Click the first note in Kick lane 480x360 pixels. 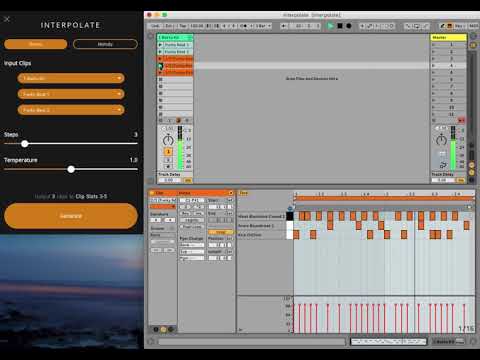(x=296, y=235)
